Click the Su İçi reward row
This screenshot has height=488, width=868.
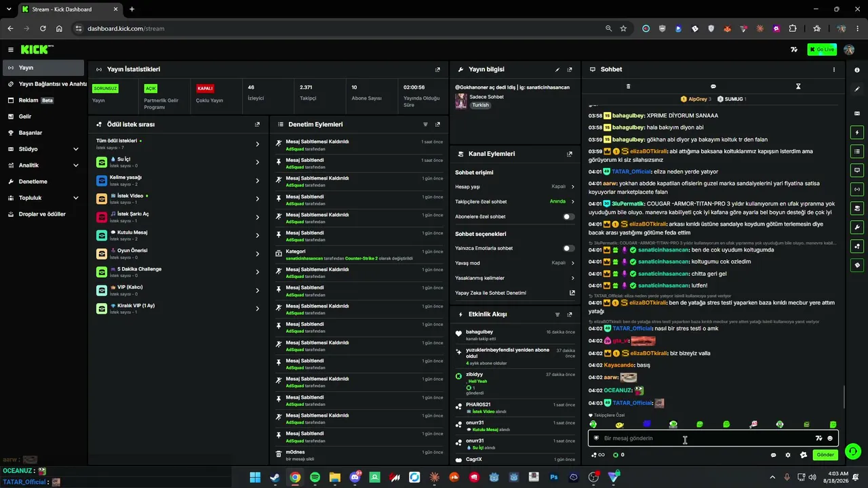(x=178, y=162)
